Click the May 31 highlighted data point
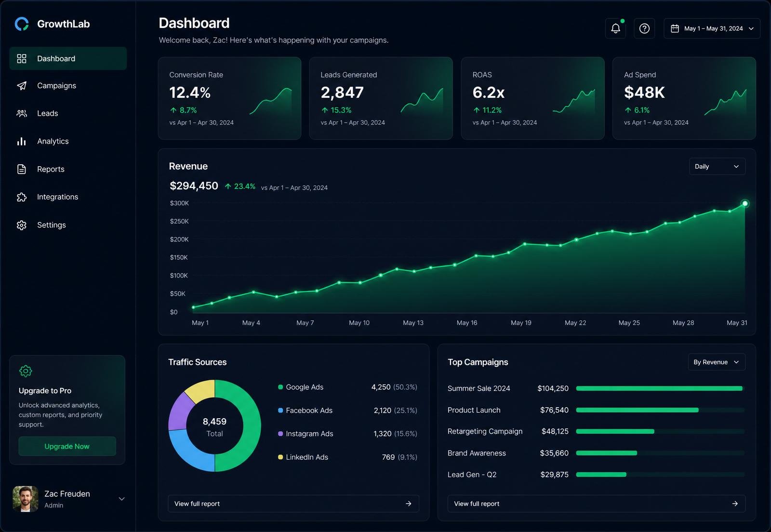Screen dimensions: 771x532 pyautogui.click(x=745, y=203)
